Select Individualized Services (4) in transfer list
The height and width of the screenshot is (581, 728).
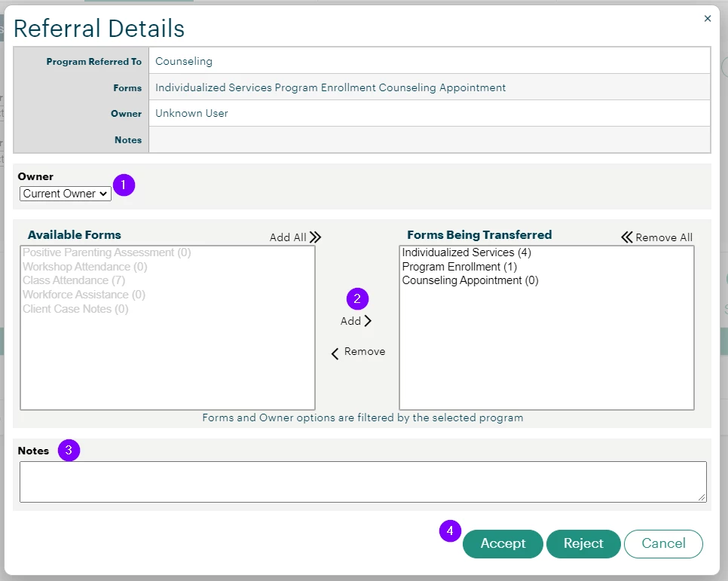(x=466, y=252)
